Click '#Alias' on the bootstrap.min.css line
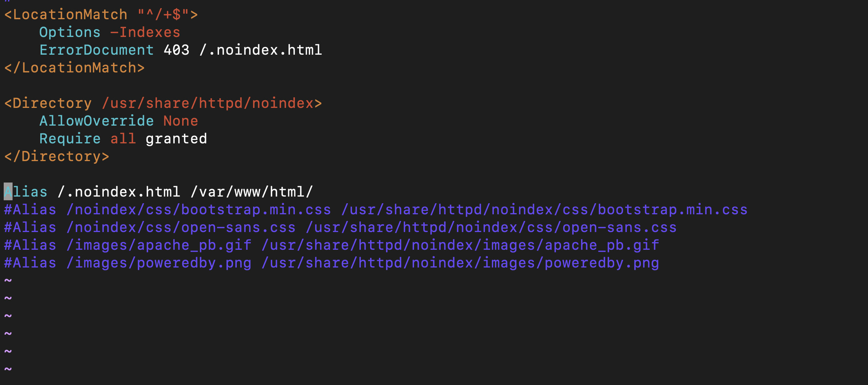Screen dimensions: 868x385 point(30,210)
